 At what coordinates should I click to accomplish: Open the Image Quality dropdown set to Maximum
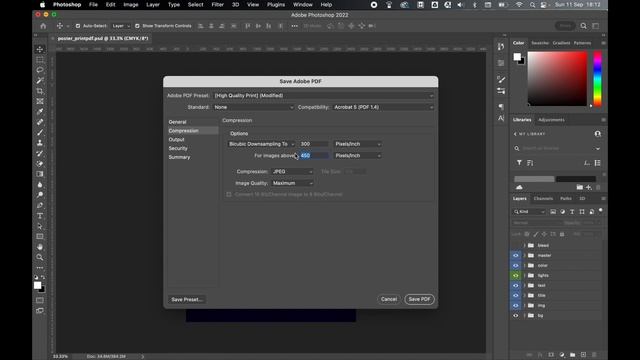(x=292, y=183)
